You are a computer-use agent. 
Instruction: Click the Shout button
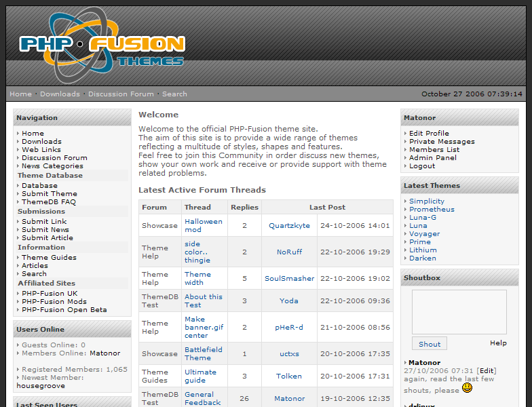(x=430, y=343)
